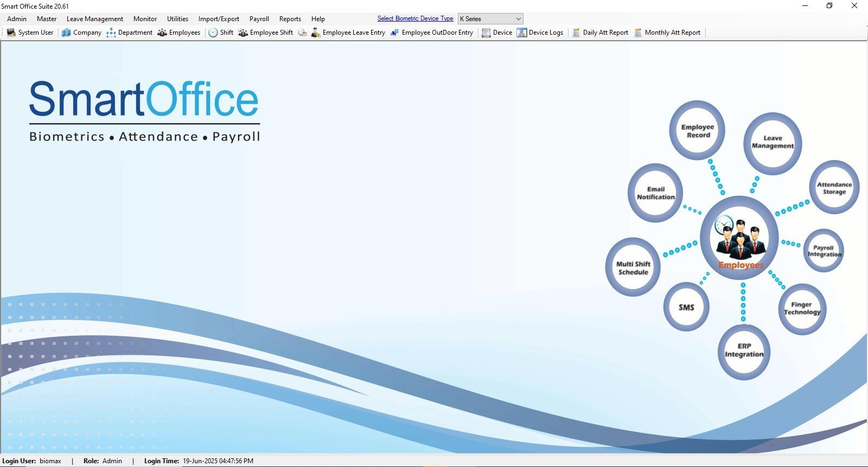Open the Leave Management menu

click(x=95, y=18)
